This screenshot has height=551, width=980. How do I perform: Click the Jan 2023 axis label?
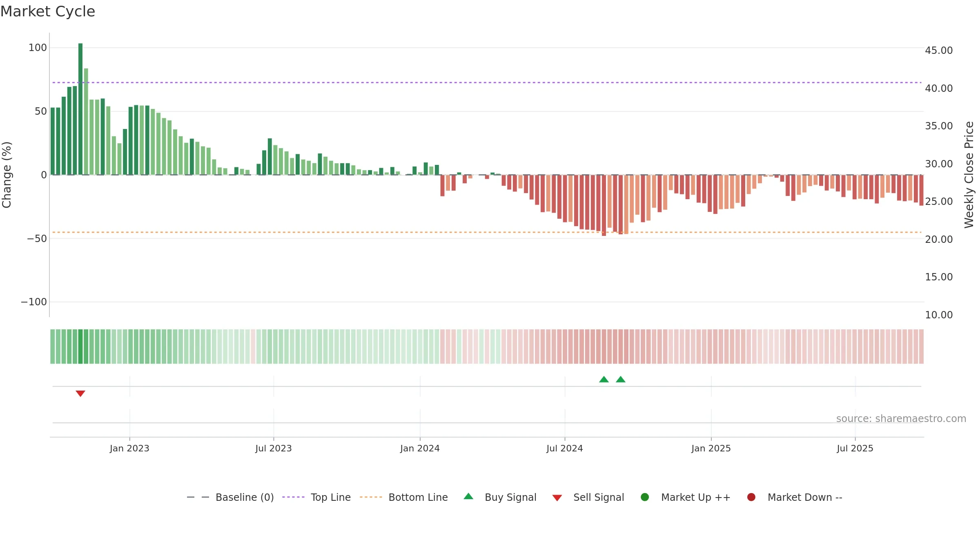(129, 449)
